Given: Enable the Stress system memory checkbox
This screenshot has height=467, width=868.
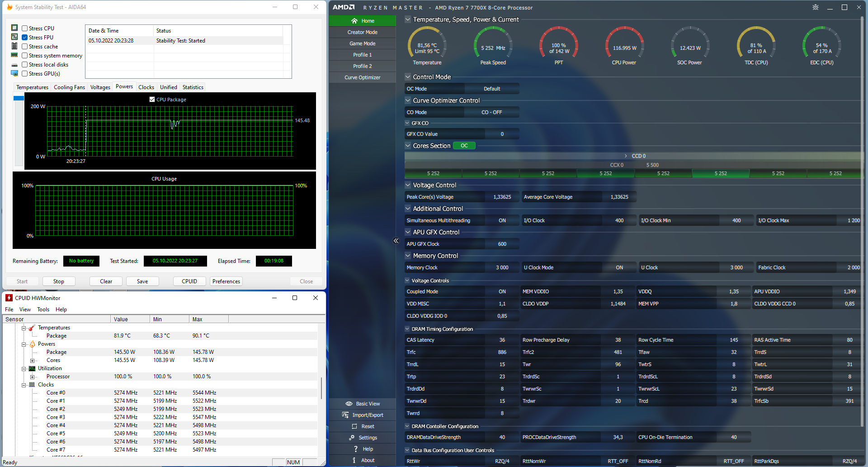Looking at the screenshot, I should 25,55.
